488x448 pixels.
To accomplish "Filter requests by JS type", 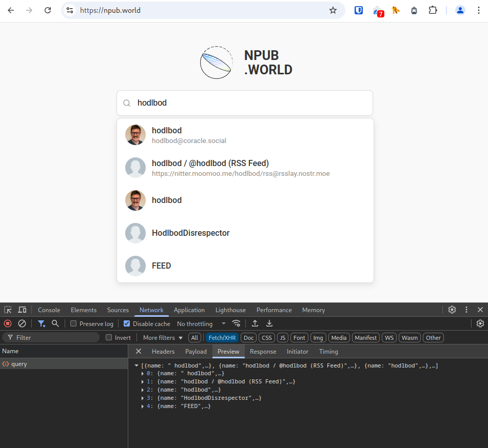I will coord(283,338).
